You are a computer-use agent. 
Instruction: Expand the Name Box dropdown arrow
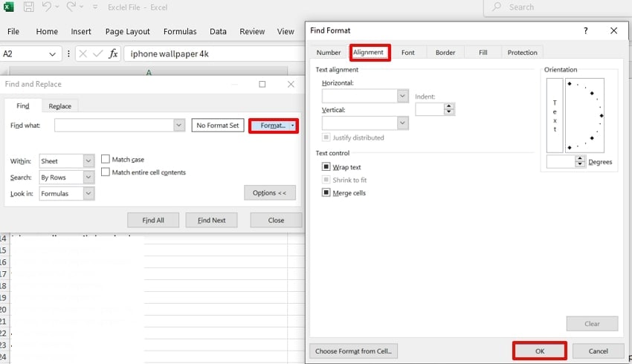pyautogui.click(x=52, y=54)
